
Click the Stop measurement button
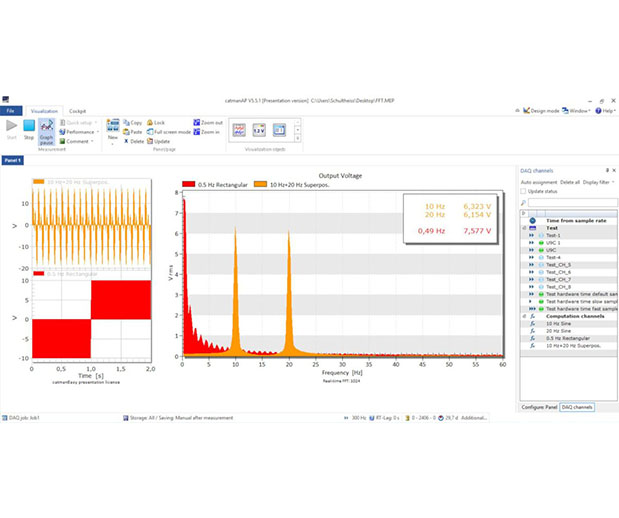click(29, 129)
